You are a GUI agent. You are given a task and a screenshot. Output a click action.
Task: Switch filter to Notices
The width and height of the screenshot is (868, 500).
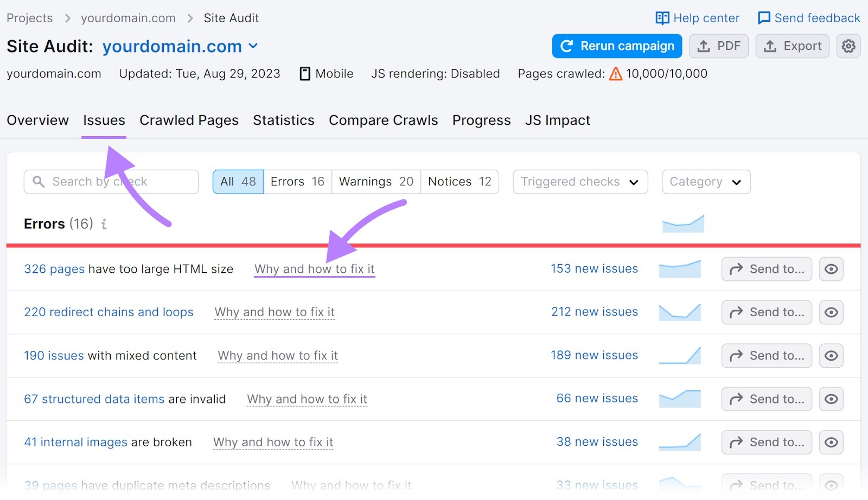tap(459, 182)
